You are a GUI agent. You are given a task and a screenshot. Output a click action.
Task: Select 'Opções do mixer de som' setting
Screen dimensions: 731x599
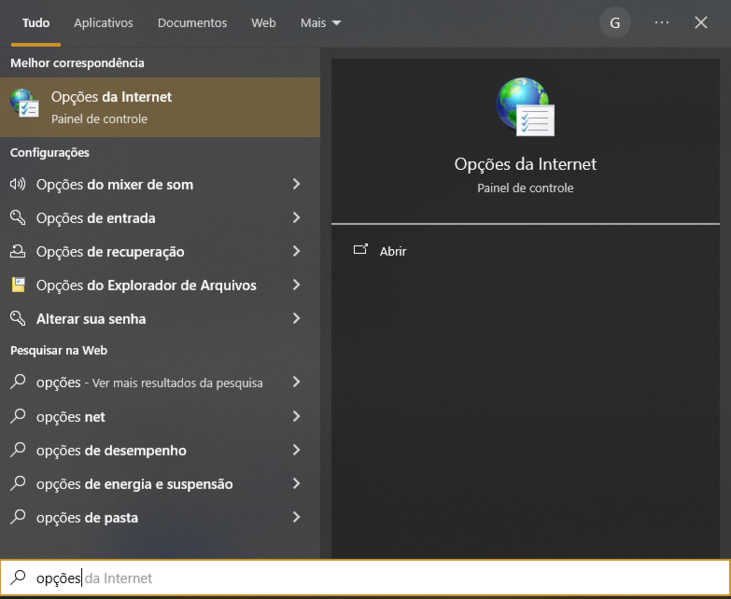(x=160, y=185)
